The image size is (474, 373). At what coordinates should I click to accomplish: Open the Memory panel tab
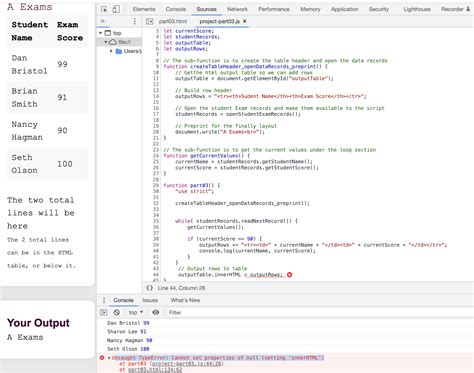(310, 9)
